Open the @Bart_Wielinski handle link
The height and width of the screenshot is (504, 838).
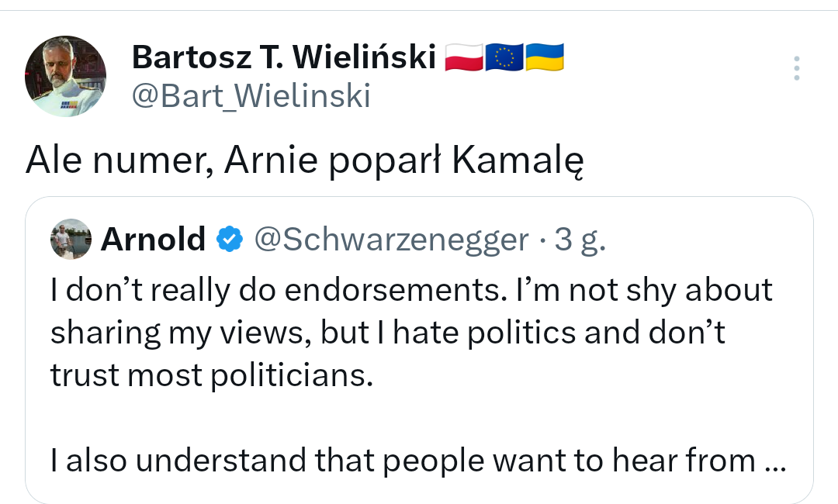(x=251, y=95)
